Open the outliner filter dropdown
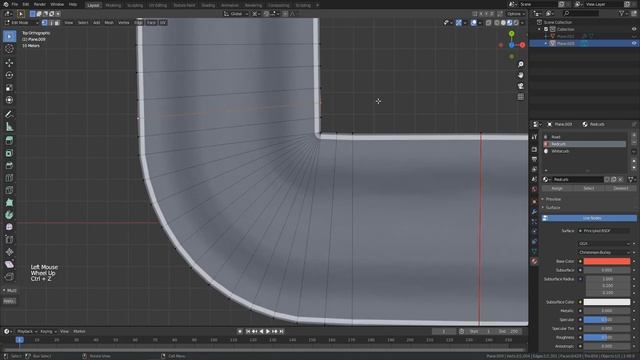This screenshot has height=360, width=640. tap(623, 13)
